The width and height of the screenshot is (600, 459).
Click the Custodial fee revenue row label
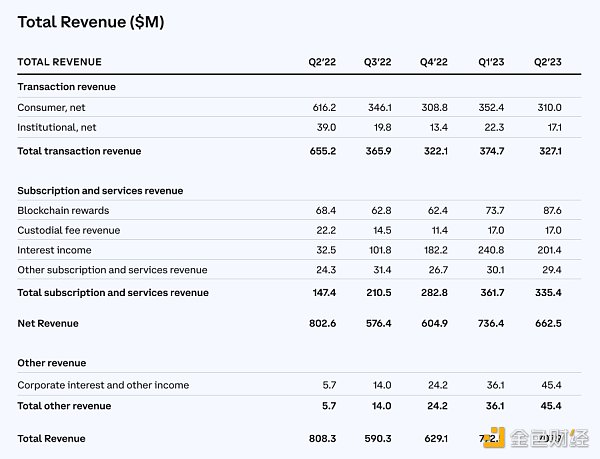(68, 230)
